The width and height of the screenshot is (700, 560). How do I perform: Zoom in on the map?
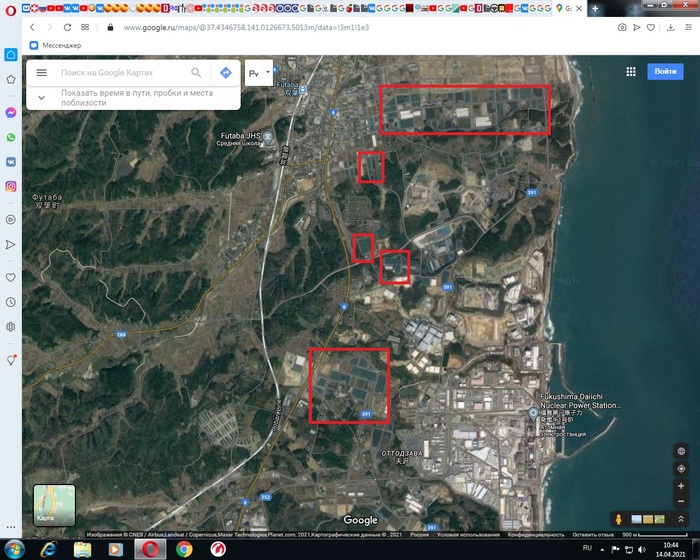coord(681,486)
